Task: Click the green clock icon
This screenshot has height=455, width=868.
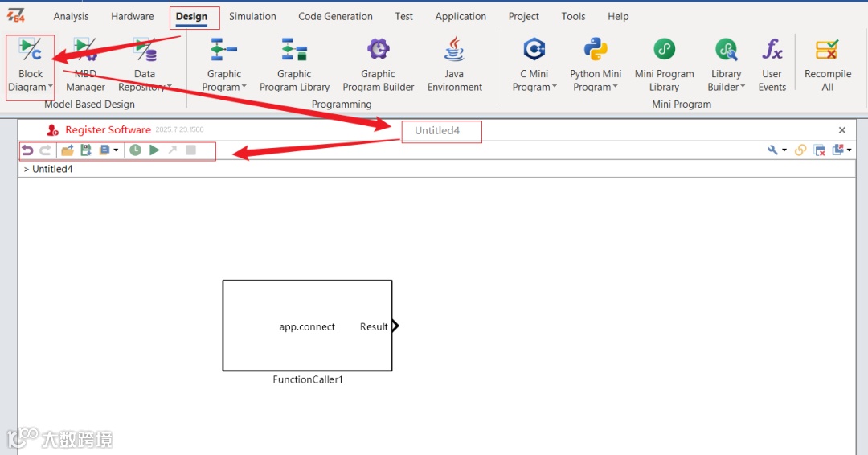Action: [135, 150]
